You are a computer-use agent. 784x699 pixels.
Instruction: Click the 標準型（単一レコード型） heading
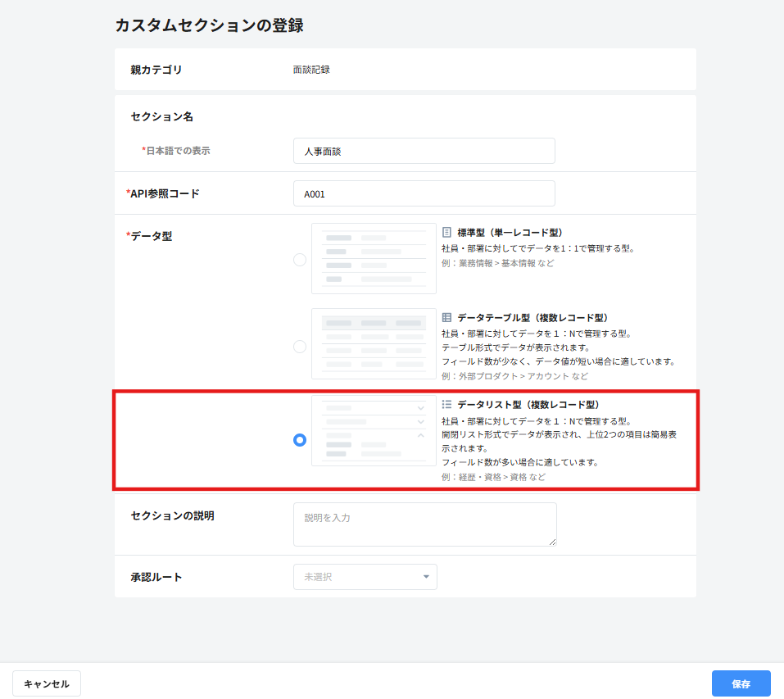[510, 233]
